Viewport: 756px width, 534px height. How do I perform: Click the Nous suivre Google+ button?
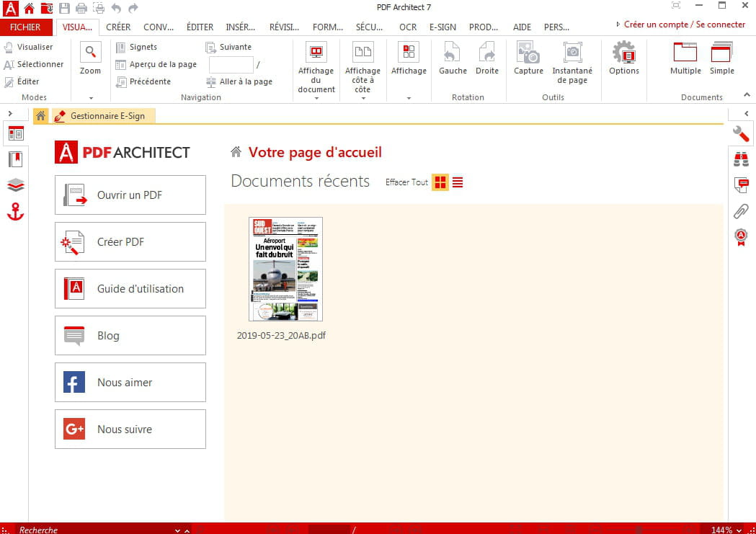pos(130,429)
